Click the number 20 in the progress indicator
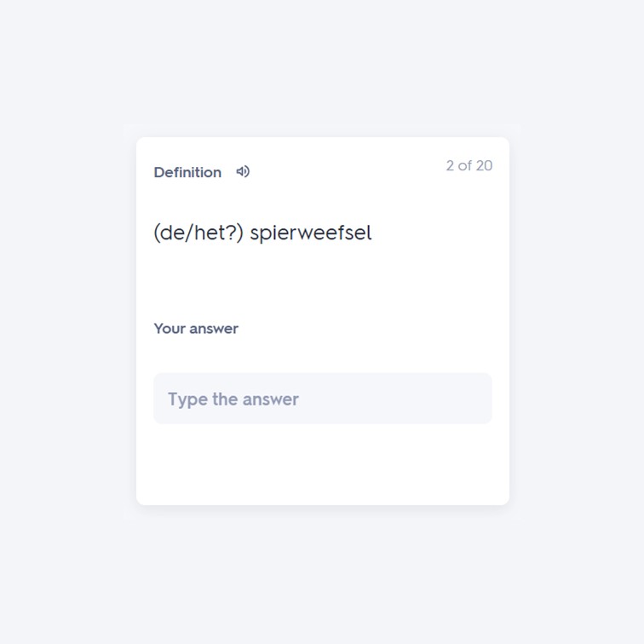 pyautogui.click(x=484, y=165)
